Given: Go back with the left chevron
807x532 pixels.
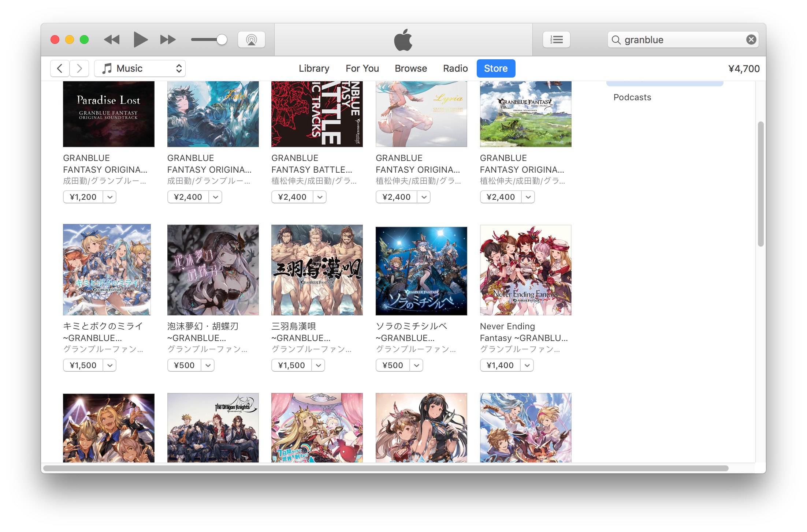Looking at the screenshot, I should pos(60,68).
